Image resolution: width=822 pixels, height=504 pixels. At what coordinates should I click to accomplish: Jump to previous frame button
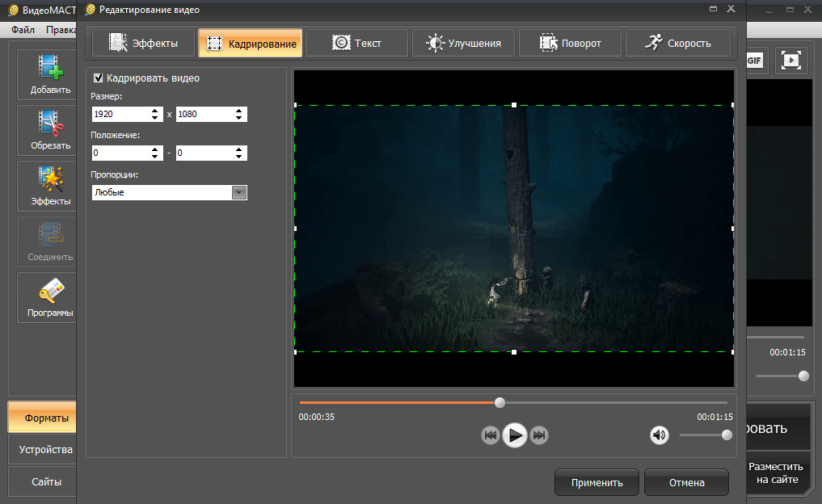(x=490, y=435)
